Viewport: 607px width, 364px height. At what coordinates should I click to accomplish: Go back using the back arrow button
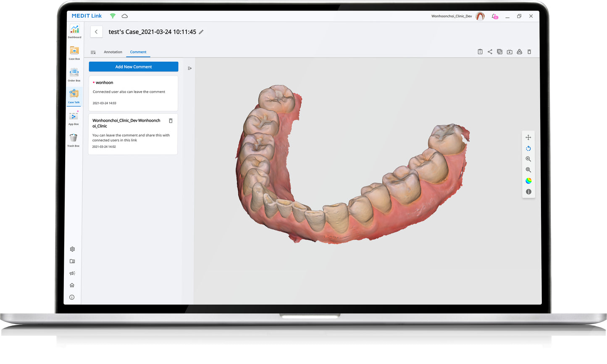pos(96,32)
